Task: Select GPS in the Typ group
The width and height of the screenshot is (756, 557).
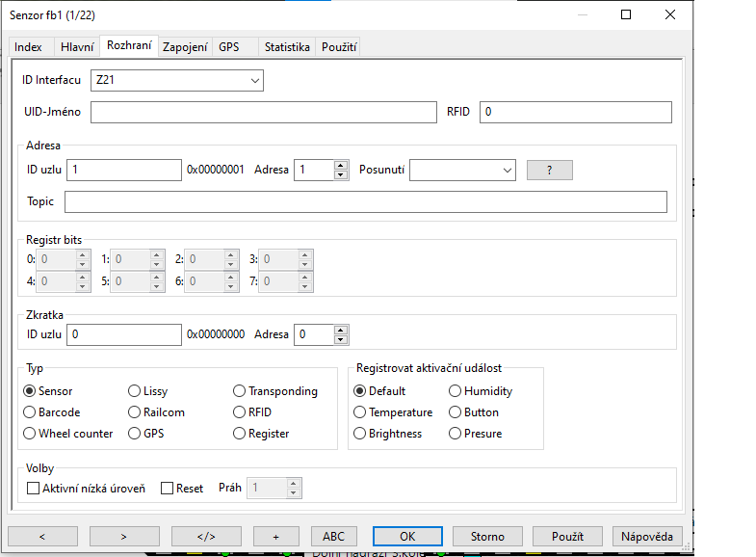Action: tap(134, 434)
